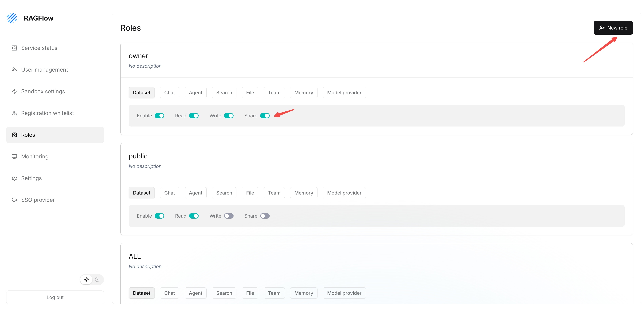644x310 pixels.
Task: Select Chat tab in ALL role
Action: tap(169, 293)
